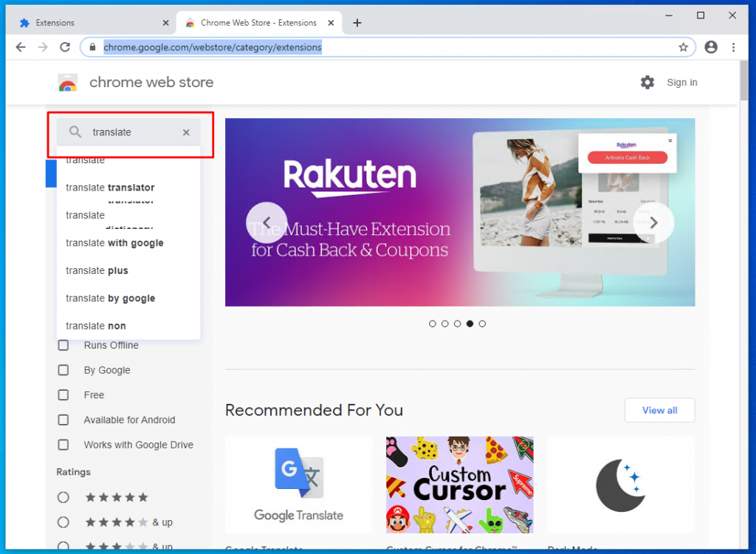Click the search magnifier icon

[75, 131]
